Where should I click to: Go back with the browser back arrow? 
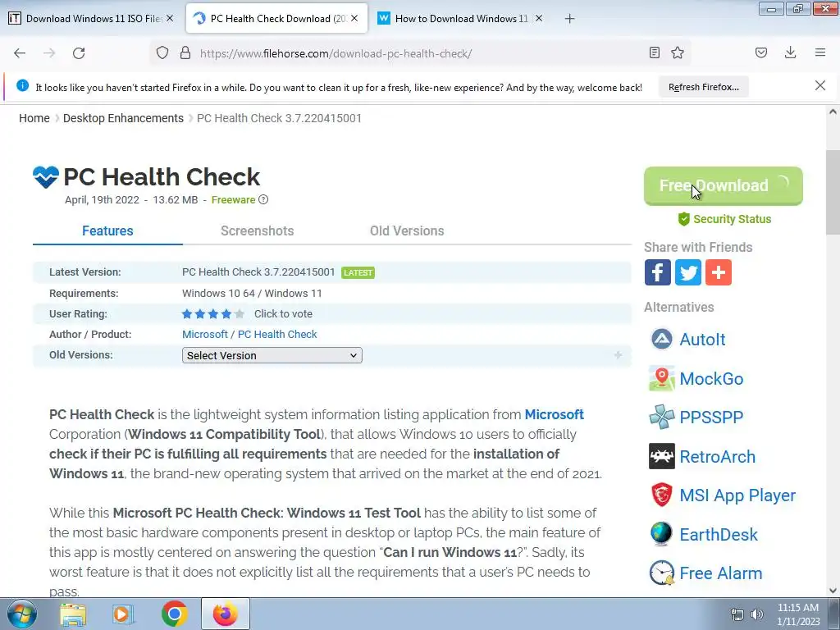coord(20,53)
